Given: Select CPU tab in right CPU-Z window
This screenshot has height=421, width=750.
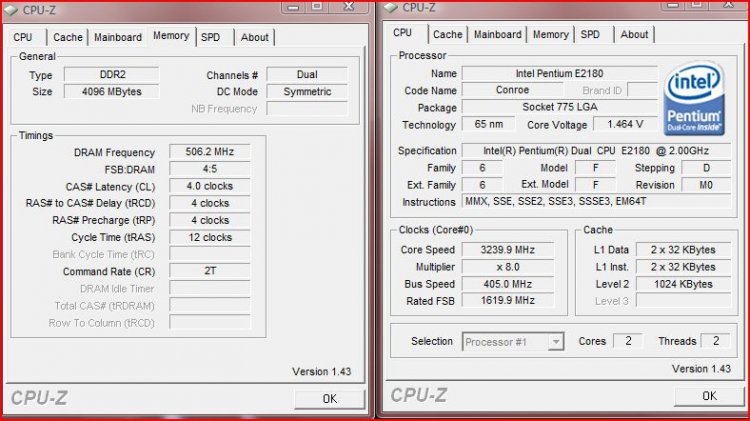Looking at the screenshot, I should (x=403, y=33).
